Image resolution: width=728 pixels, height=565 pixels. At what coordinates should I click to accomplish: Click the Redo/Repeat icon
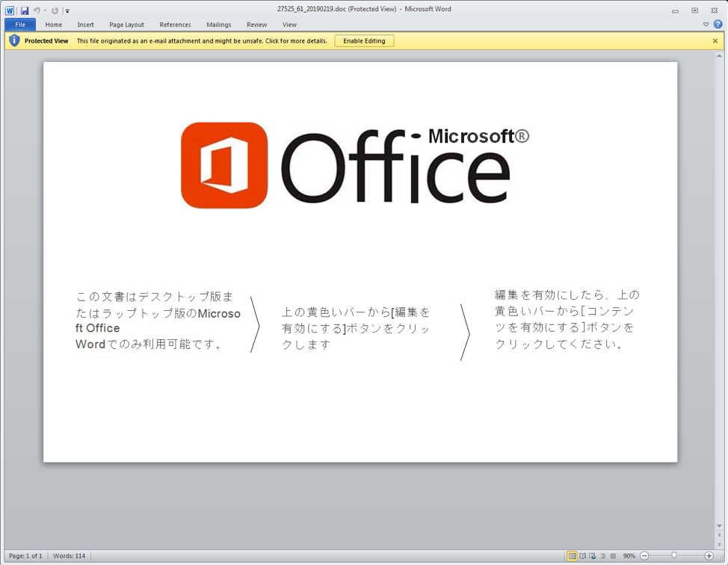coord(55,10)
